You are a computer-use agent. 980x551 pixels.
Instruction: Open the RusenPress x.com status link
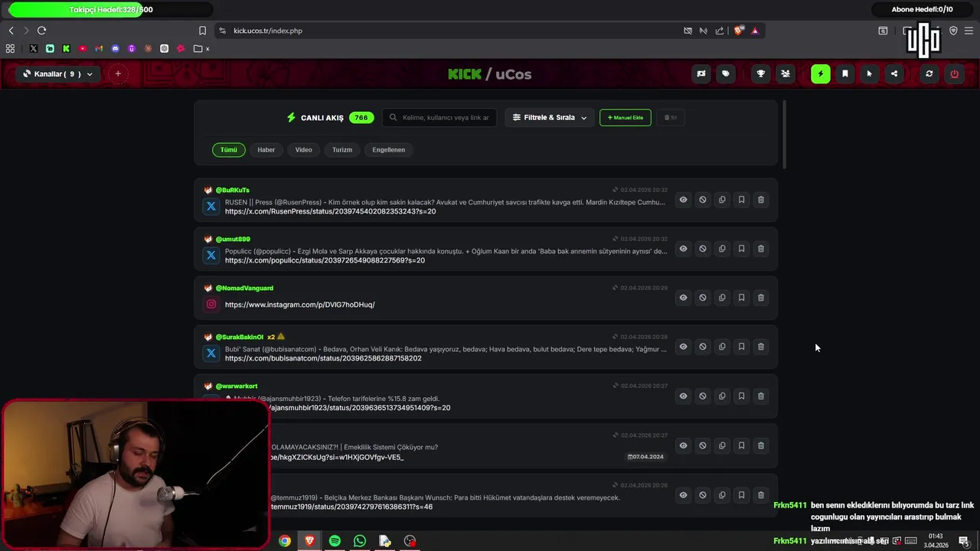pos(330,211)
